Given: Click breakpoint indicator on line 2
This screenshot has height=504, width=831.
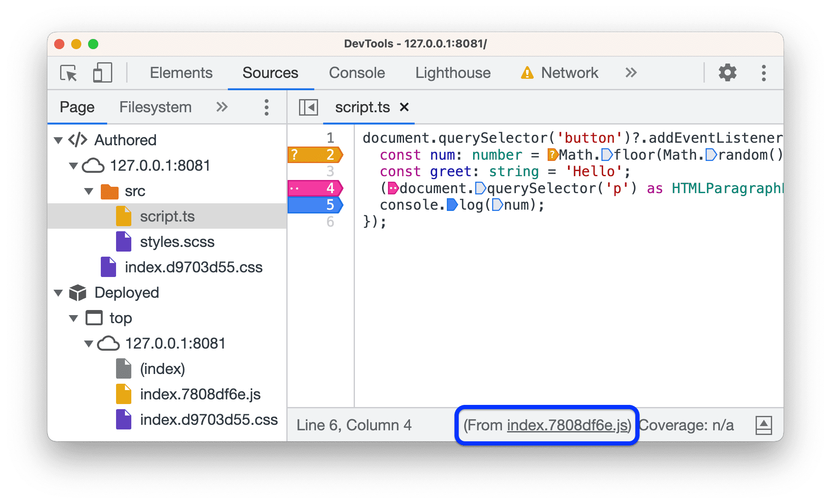Looking at the screenshot, I should pyautogui.click(x=315, y=155).
